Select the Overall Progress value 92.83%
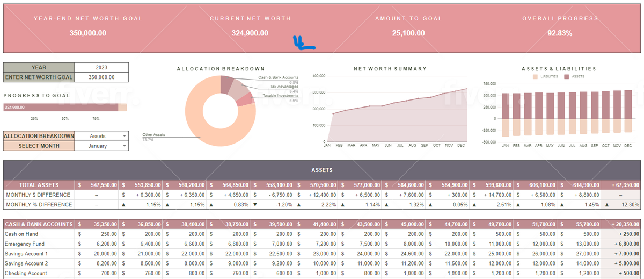Screen dimensions: 644x279 point(560,33)
